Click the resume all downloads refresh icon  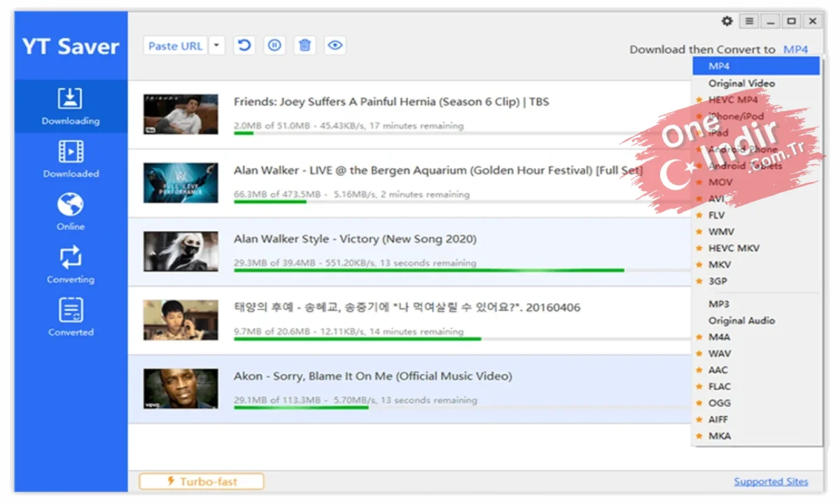point(244,45)
